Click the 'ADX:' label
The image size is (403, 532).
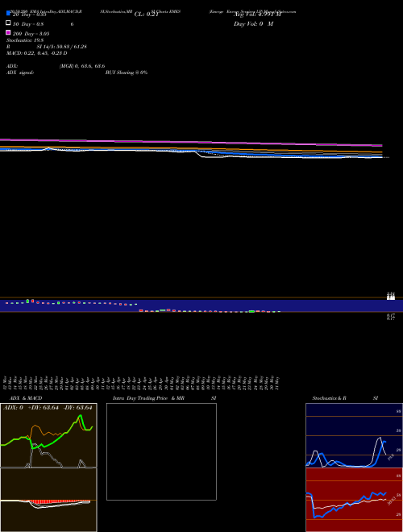tap(12, 66)
